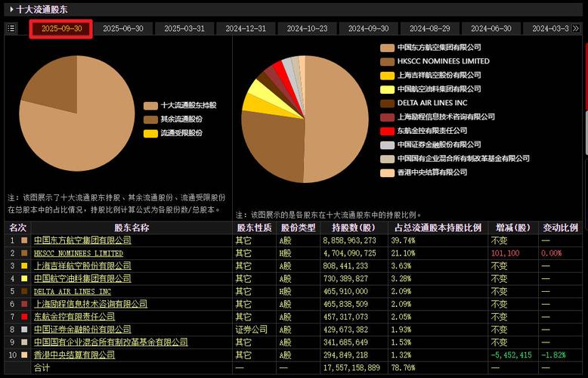This screenshot has width=588, height=378.
Task: Open shareholder link 中国航空油料集团有限公司 in table
Action: point(82,278)
